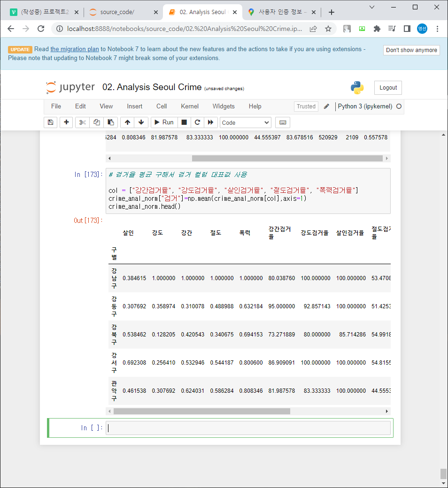Viewport: 448px width, 488px height.
Task: Toggle the browser side panel icon
Action: (407, 29)
